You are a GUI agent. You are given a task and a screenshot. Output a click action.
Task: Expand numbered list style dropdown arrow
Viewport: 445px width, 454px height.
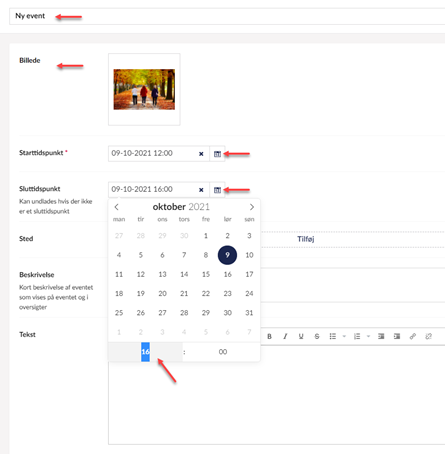[368, 336]
